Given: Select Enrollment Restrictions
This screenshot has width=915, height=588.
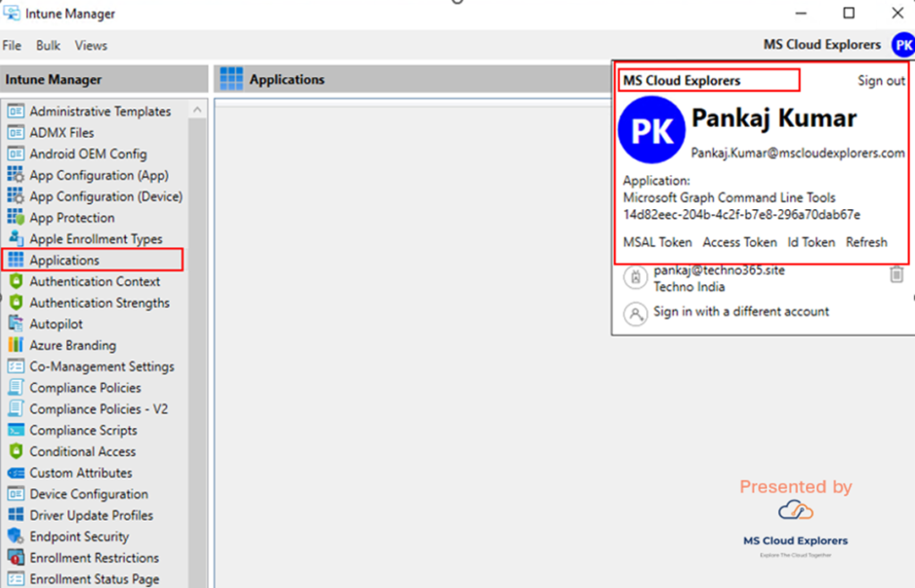Looking at the screenshot, I should 95,558.
